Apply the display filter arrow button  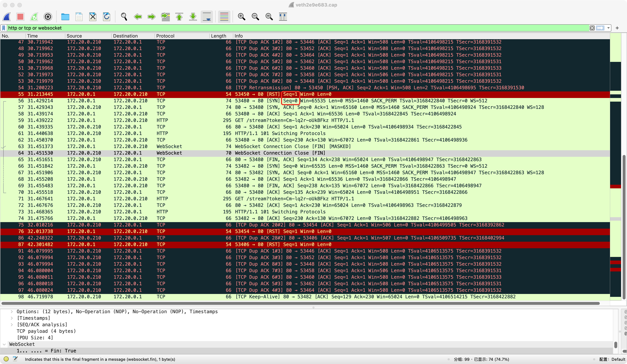tap(600, 28)
